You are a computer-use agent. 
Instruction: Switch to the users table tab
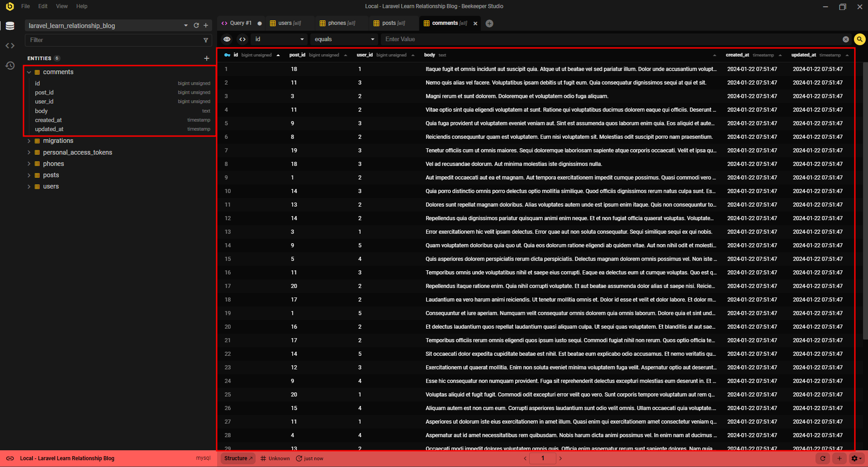[x=285, y=23]
